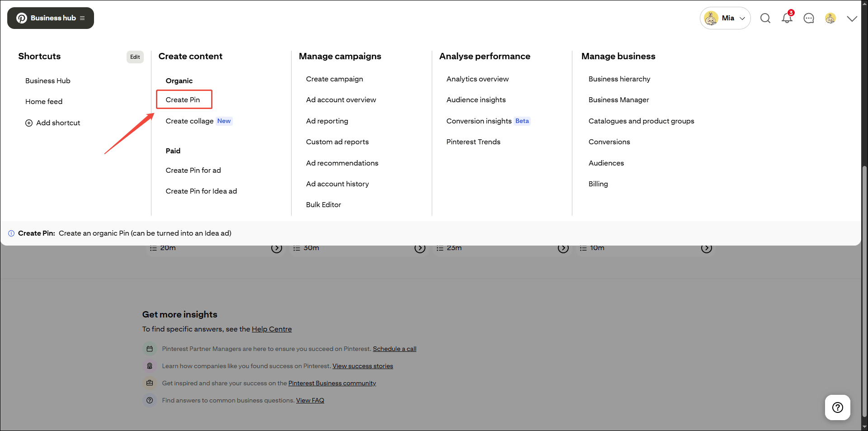Screen dimensions: 868x431
Task: Click the info icon beside Create Pin description
Action: pos(11,233)
